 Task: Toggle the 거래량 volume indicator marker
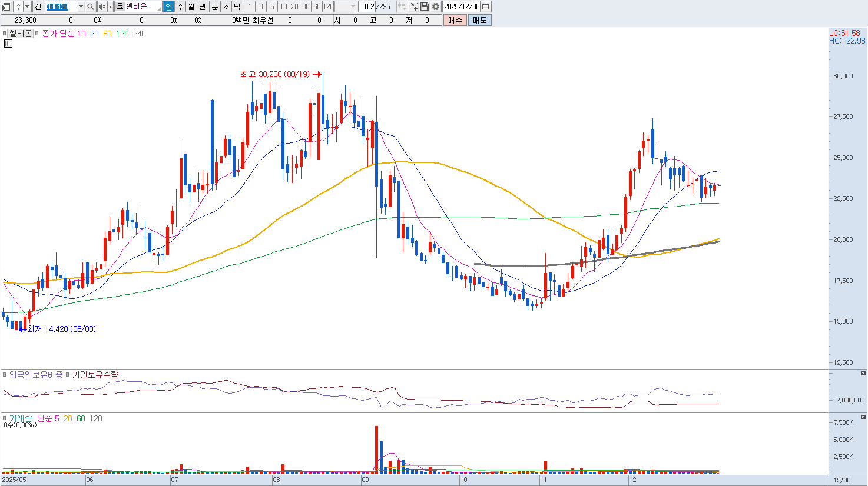(5, 418)
